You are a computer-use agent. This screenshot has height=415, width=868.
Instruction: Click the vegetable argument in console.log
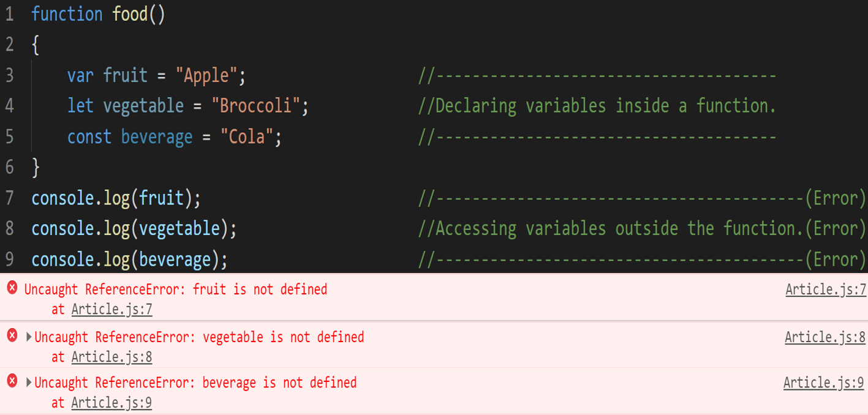click(179, 229)
